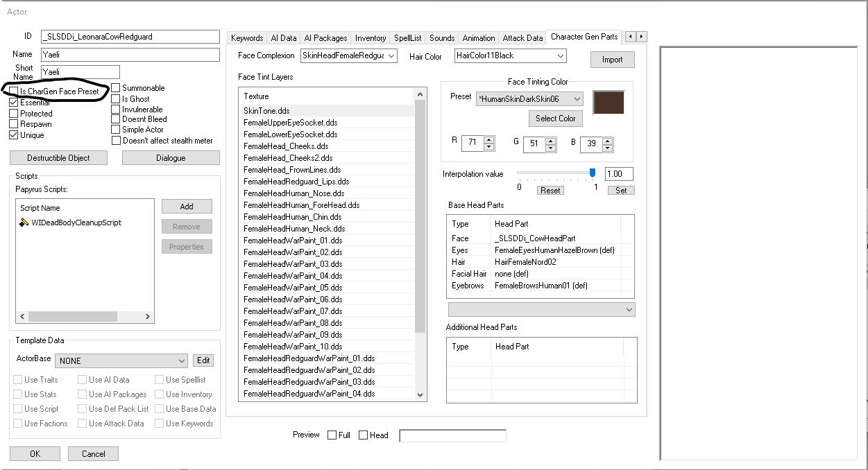Open the Animation tab

479,38
